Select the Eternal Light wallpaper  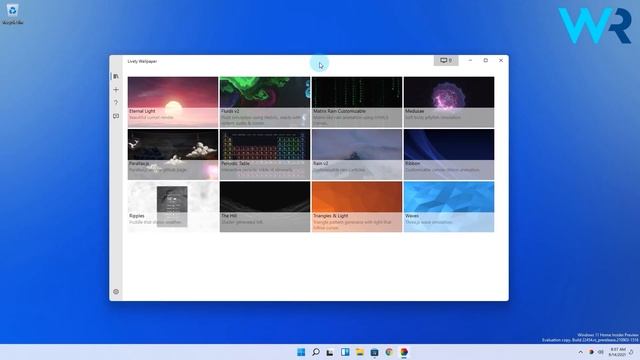point(173,102)
